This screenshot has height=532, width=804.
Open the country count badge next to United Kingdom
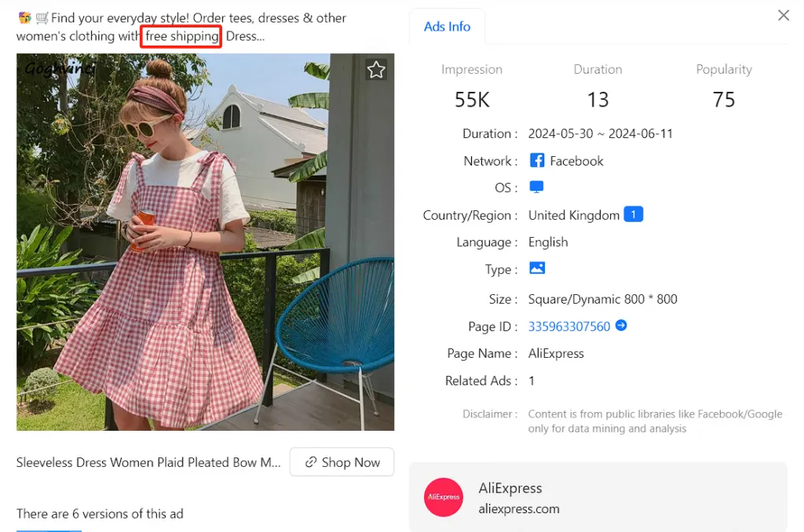click(x=633, y=214)
